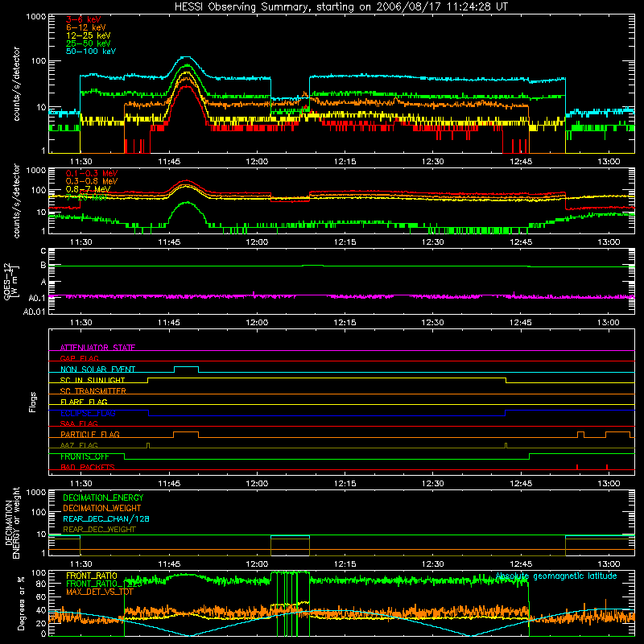Click the 'FRONT_RATIO' yellow legend label
The image size is (644, 644).
tap(92, 576)
